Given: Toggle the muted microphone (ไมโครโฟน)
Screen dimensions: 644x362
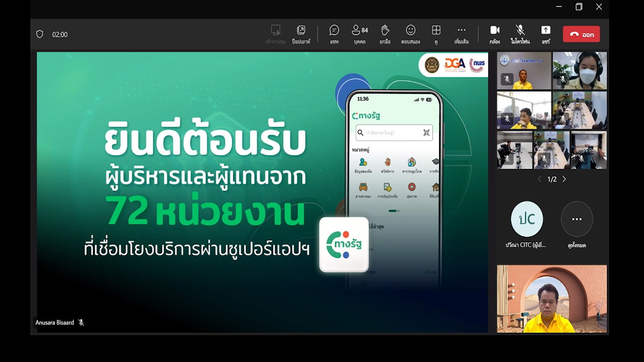Looking at the screenshot, I should pos(520,34).
